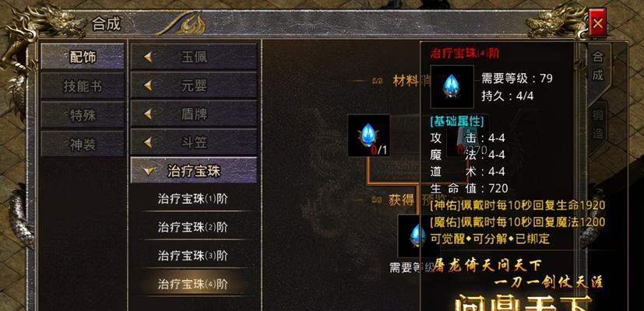Select the 配饰 tab
Screen dimensions: 644x311
pos(83,57)
